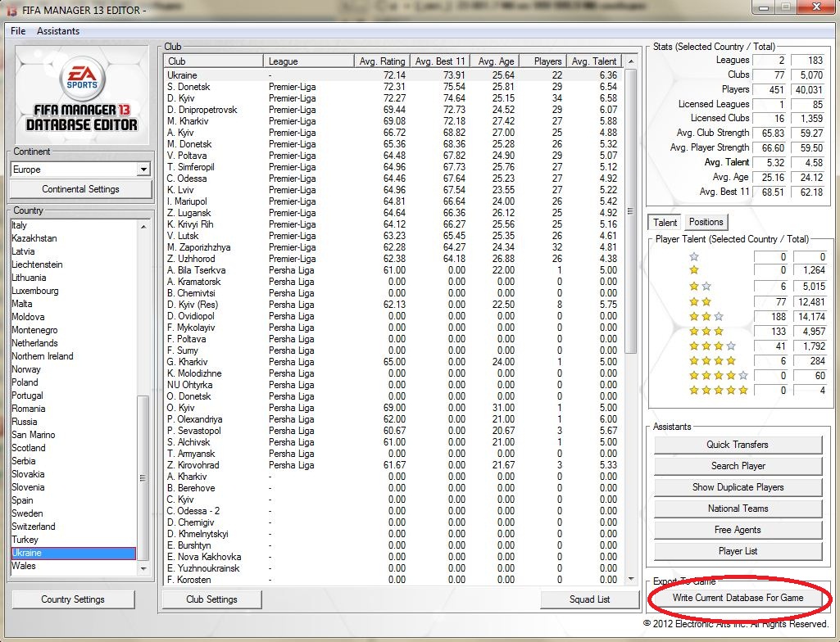Open the Assistants menu
The image size is (840, 642).
(58, 31)
